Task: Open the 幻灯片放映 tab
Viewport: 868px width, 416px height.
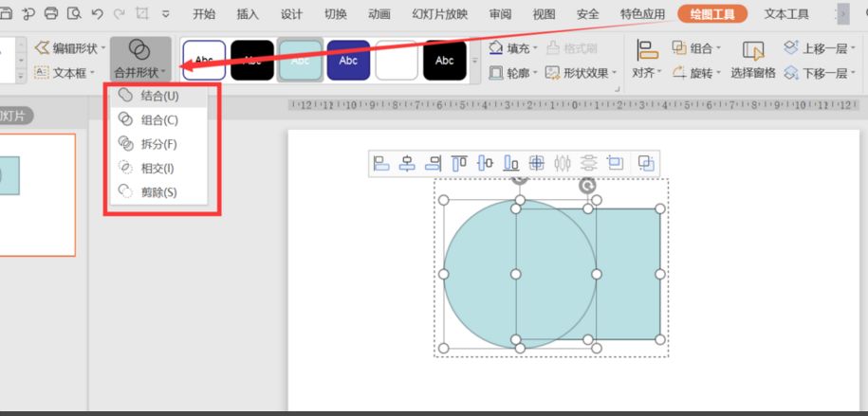Action: click(439, 14)
